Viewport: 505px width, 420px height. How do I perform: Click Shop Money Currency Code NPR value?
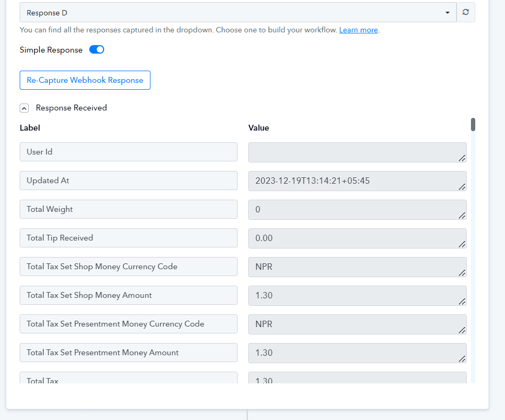point(358,267)
